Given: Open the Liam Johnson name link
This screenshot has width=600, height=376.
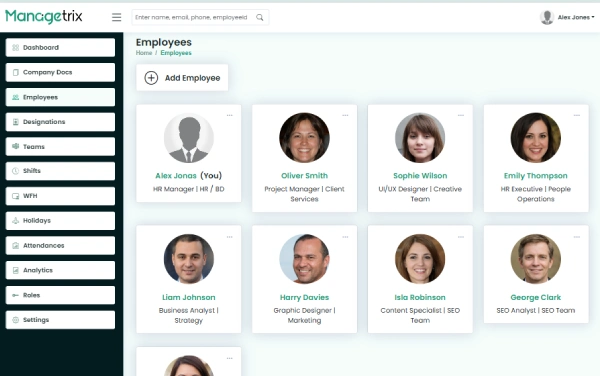Looking at the screenshot, I should (189, 297).
